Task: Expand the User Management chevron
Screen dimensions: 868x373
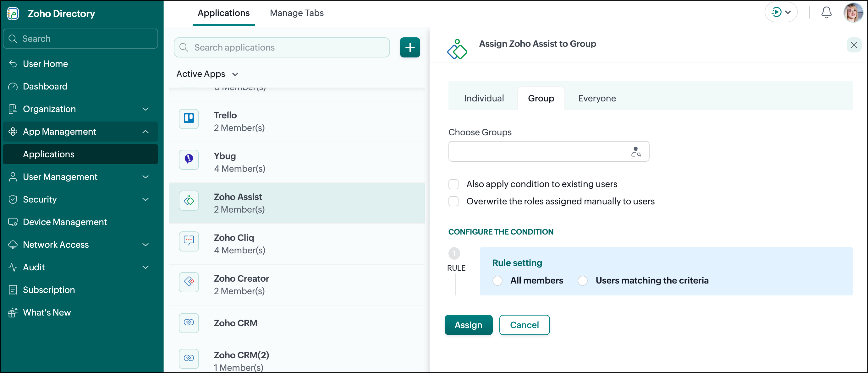Action: point(146,177)
